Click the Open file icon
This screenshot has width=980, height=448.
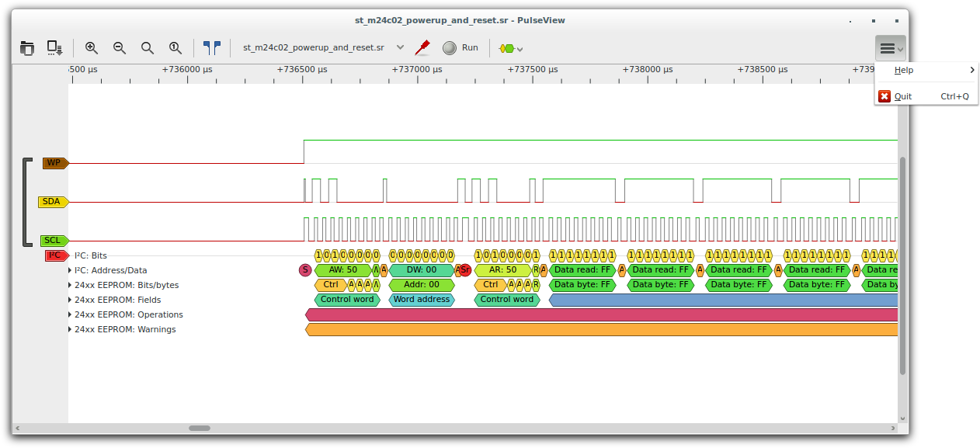pos(27,48)
